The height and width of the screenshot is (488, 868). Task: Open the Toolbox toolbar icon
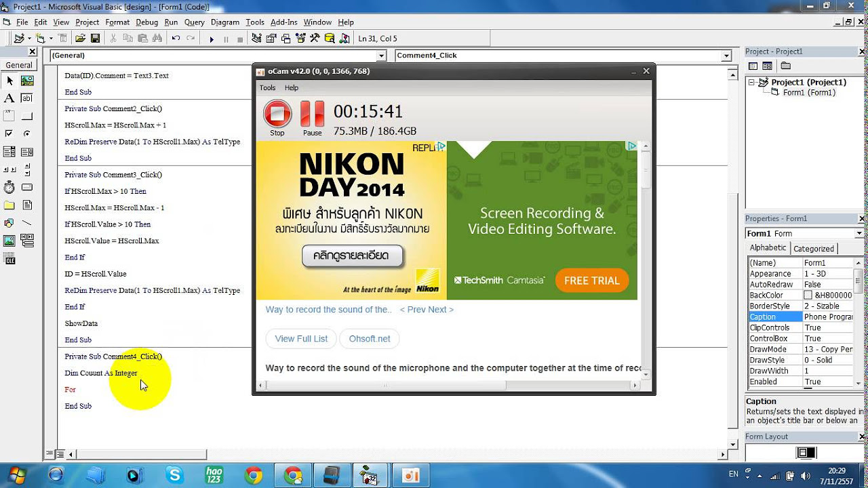(315, 39)
